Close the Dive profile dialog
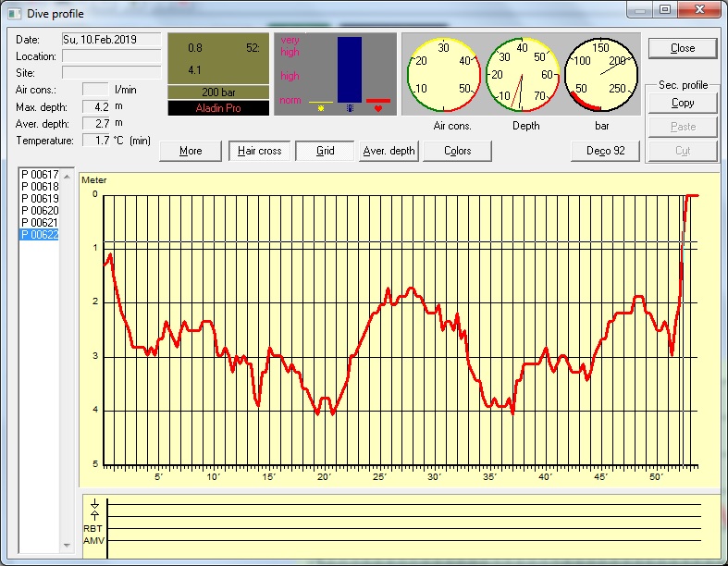The image size is (728, 566). (683, 48)
